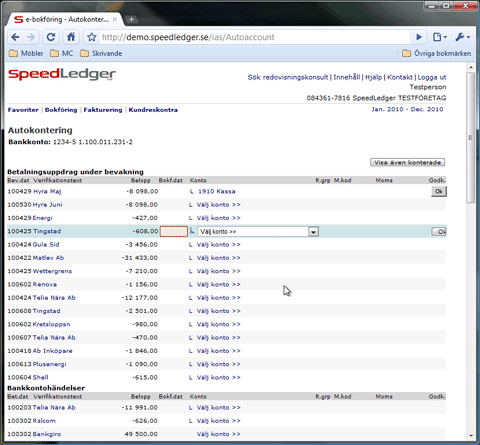Choose Välj konto for Bankgiro
The height and width of the screenshot is (445, 480).
tap(218, 434)
